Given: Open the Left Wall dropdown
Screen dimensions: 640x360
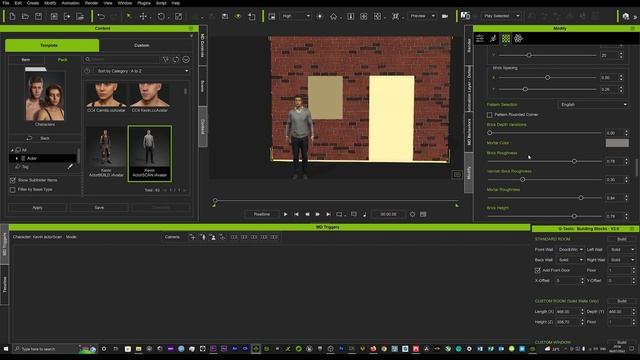Looking at the screenshot, I should [x=621, y=249].
